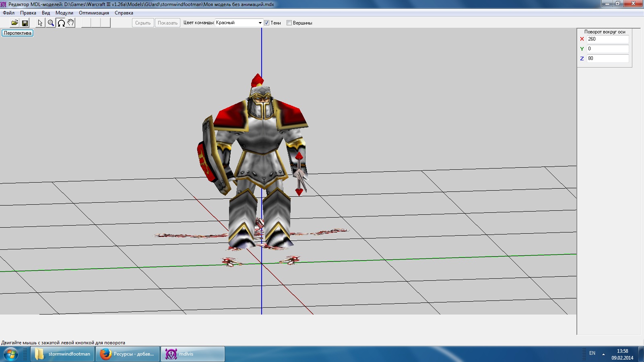The width and height of the screenshot is (644, 362).
Task: Expand the Цвет команды dropdown
Action: coord(260,23)
